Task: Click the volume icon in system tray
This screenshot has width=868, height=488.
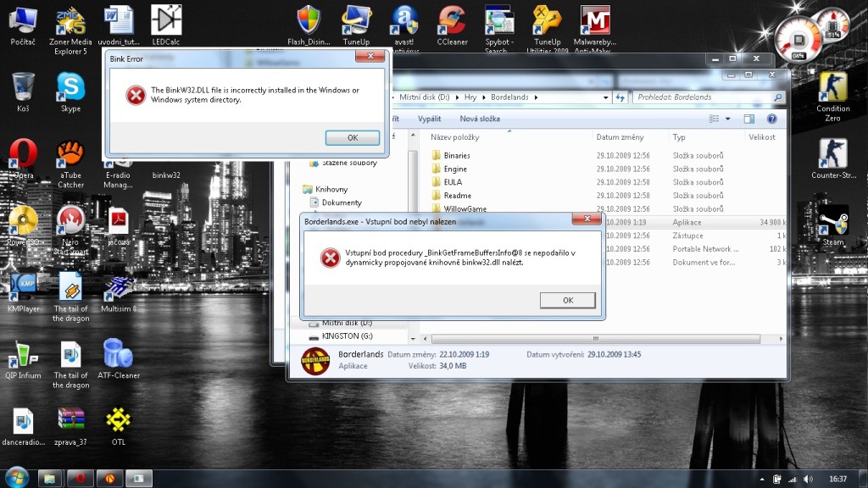Action: (808, 480)
